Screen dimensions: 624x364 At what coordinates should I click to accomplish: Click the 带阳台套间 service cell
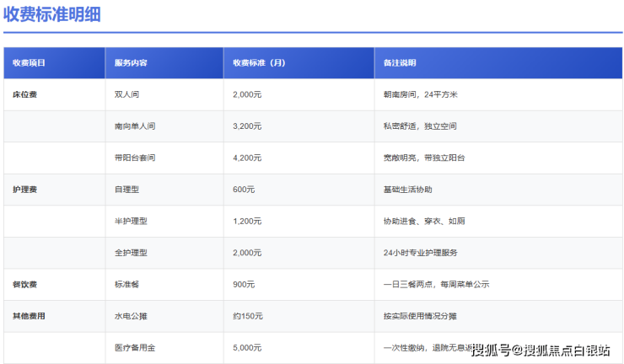coord(135,158)
